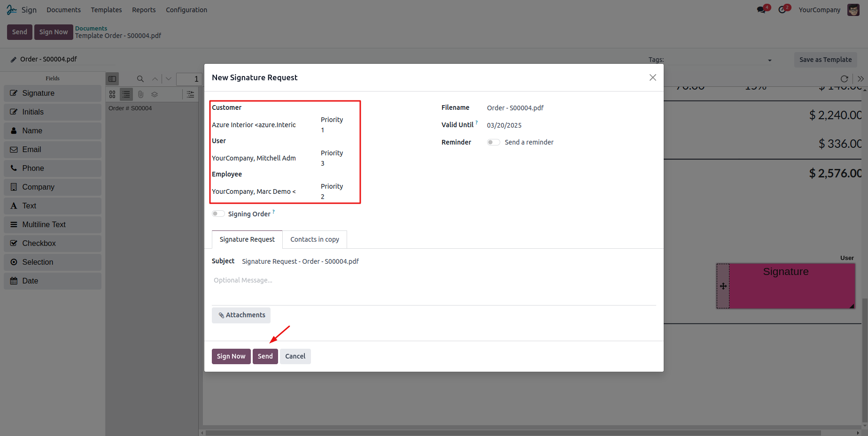Image resolution: width=868 pixels, height=436 pixels.
Task: Enable the Signing Order toggle
Action: pos(218,214)
